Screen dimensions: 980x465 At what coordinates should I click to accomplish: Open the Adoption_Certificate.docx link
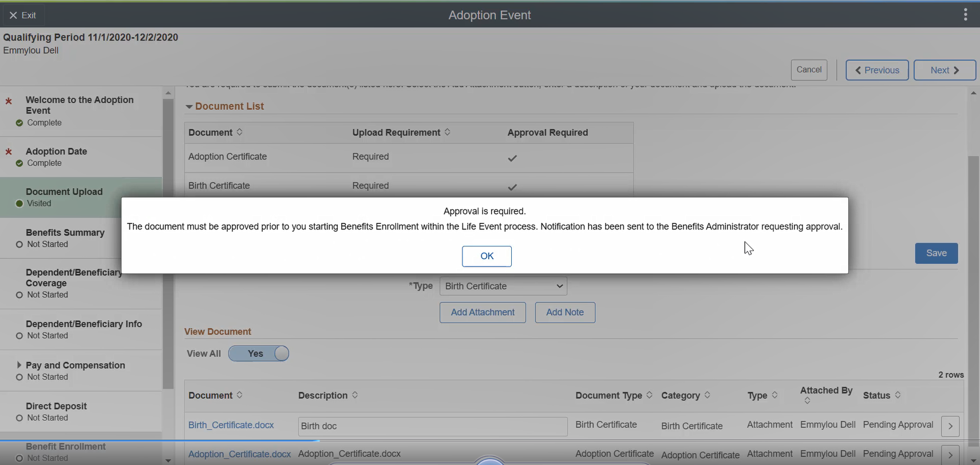click(x=240, y=454)
